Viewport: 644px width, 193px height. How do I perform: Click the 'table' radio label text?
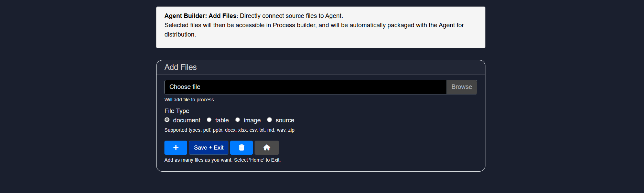click(222, 120)
